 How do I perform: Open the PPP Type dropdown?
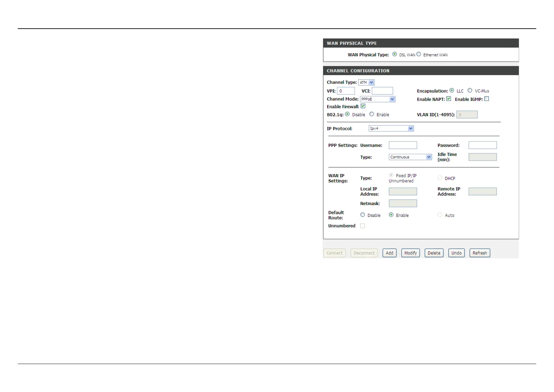410,157
